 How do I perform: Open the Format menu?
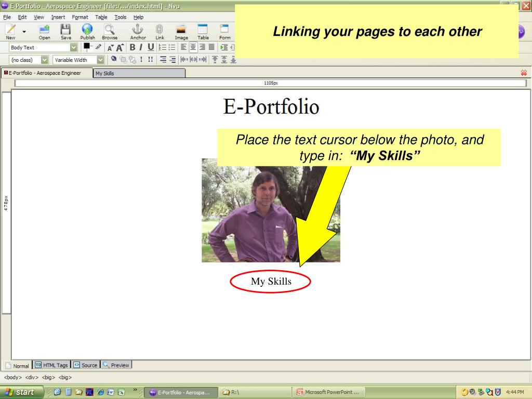(79, 17)
